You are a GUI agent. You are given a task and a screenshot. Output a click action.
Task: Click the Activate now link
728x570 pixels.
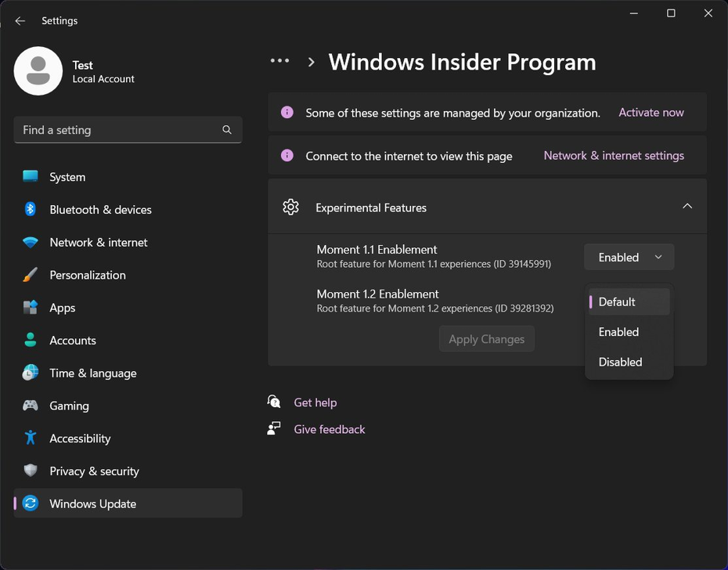click(x=651, y=112)
